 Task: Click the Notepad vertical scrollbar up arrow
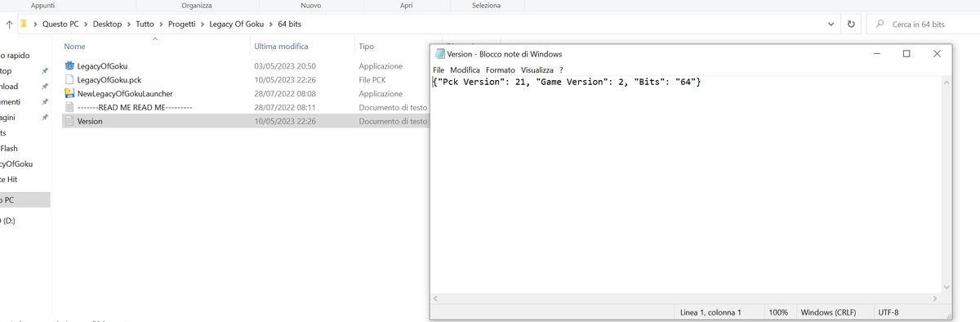point(947,83)
